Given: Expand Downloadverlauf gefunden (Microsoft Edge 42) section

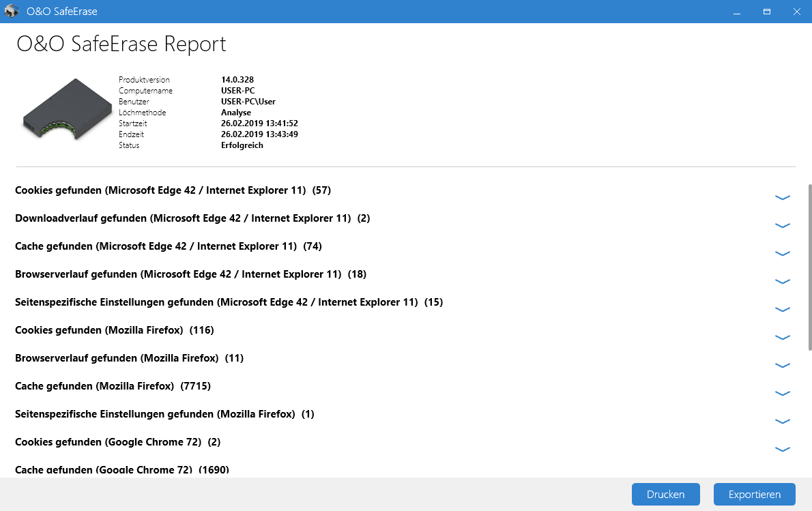Looking at the screenshot, I should (782, 225).
